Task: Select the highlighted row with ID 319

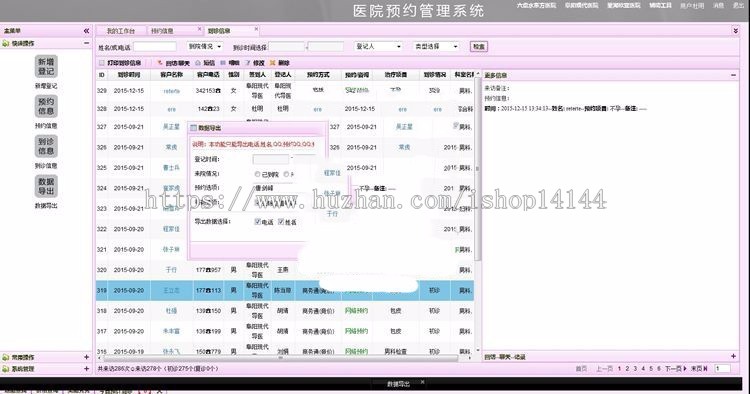Action: pyautogui.click(x=285, y=290)
